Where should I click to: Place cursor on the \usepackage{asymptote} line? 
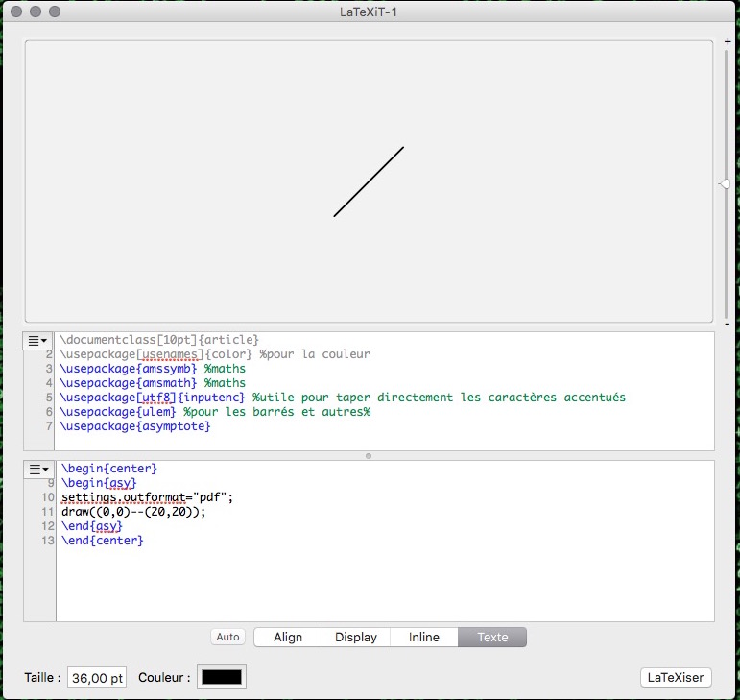point(134,426)
